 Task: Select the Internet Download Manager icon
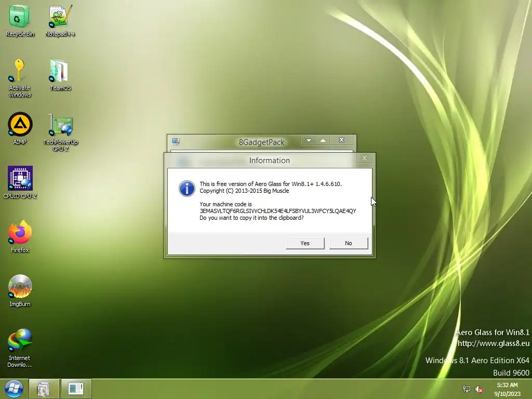point(20,348)
